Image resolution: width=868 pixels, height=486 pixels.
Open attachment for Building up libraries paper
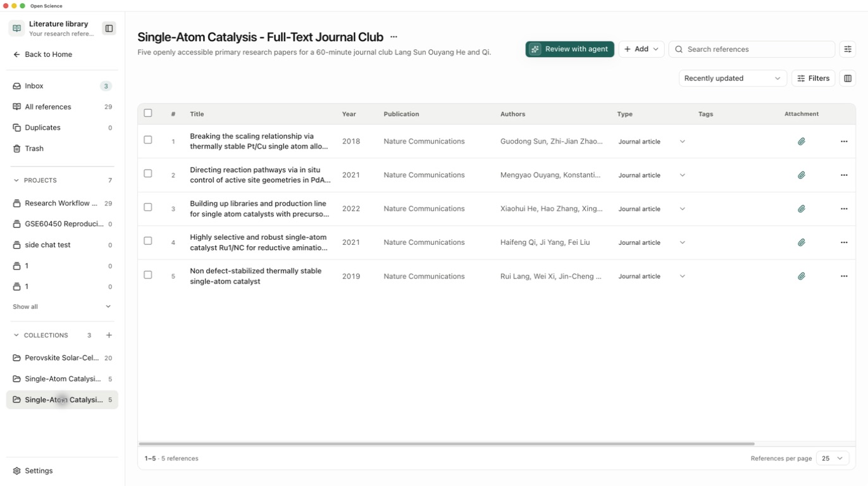[802, 209]
